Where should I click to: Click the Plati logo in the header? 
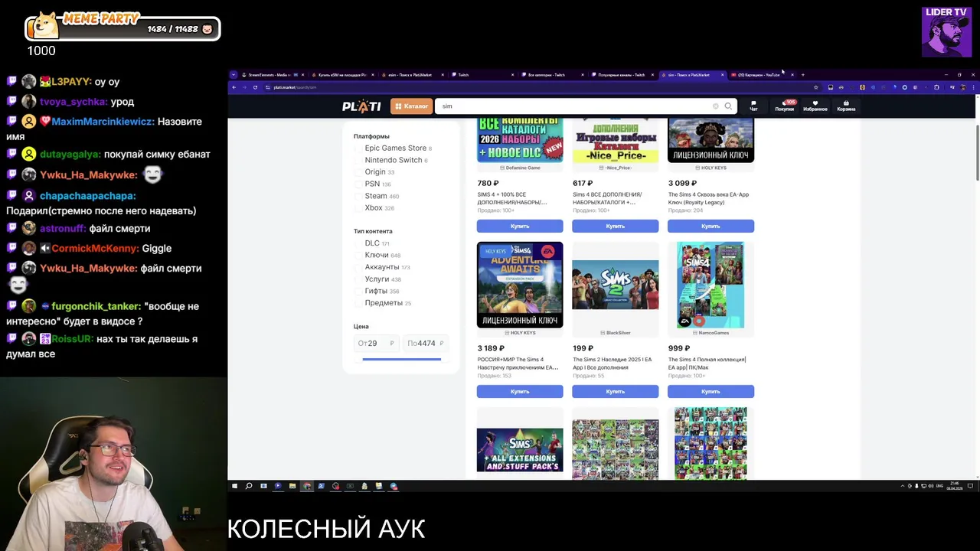click(361, 106)
